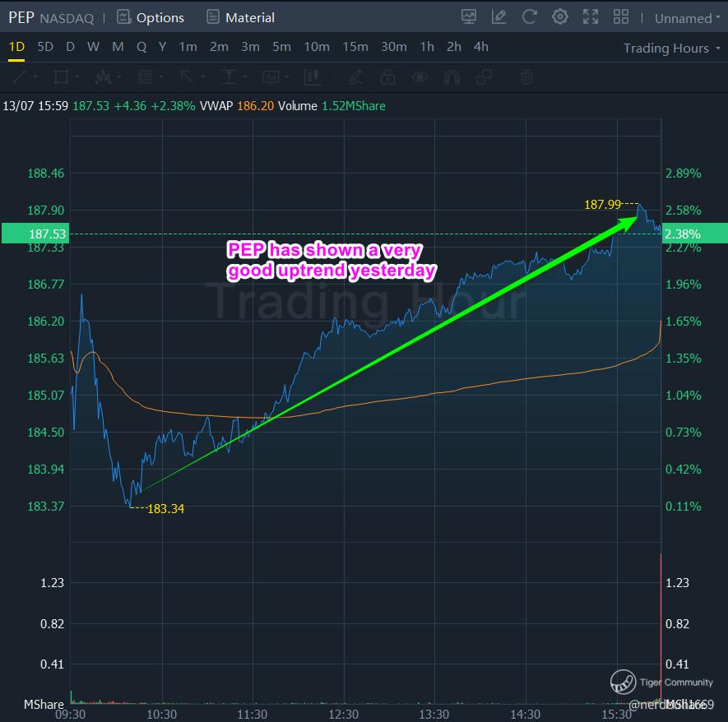The image size is (728, 722).
Task: Select the 2m timeframe
Action: [x=219, y=47]
